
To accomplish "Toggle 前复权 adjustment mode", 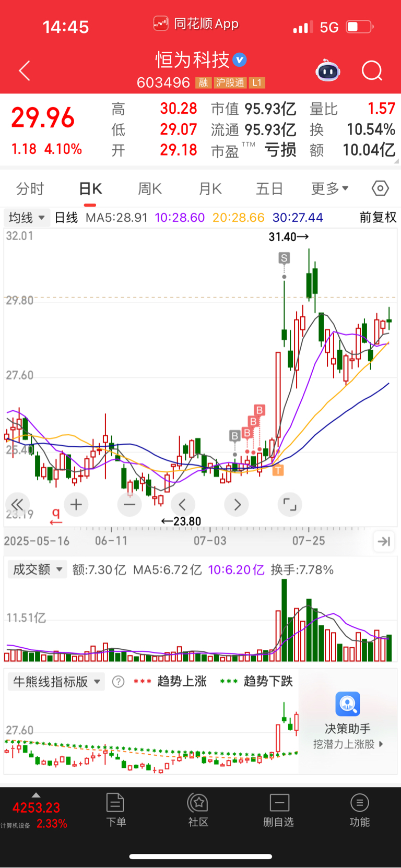I will (x=378, y=218).
